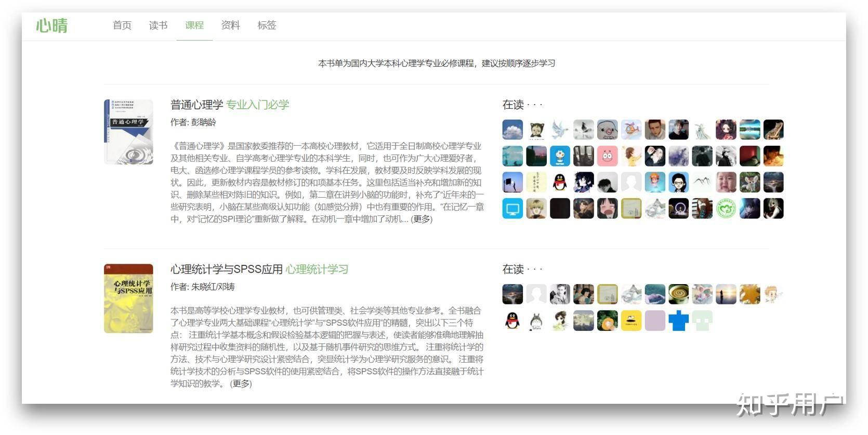Click the Doraemon avatar on blue background
The height and width of the screenshot is (435, 868).
click(x=560, y=156)
